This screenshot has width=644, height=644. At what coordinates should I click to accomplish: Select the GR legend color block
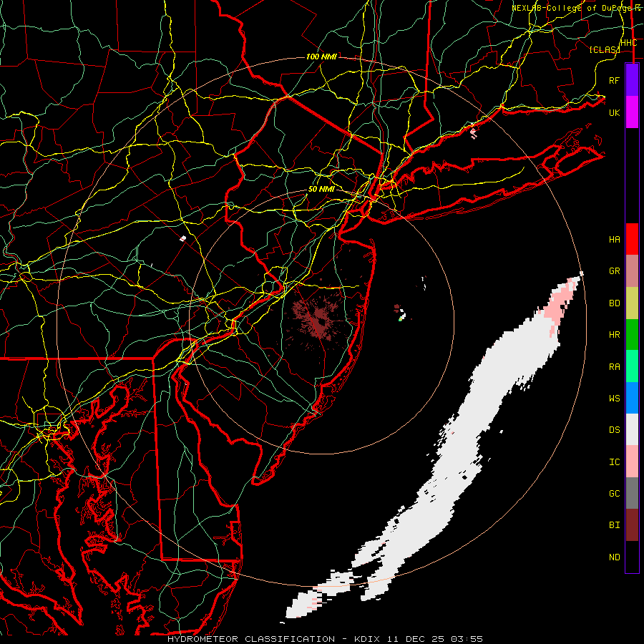click(x=632, y=271)
